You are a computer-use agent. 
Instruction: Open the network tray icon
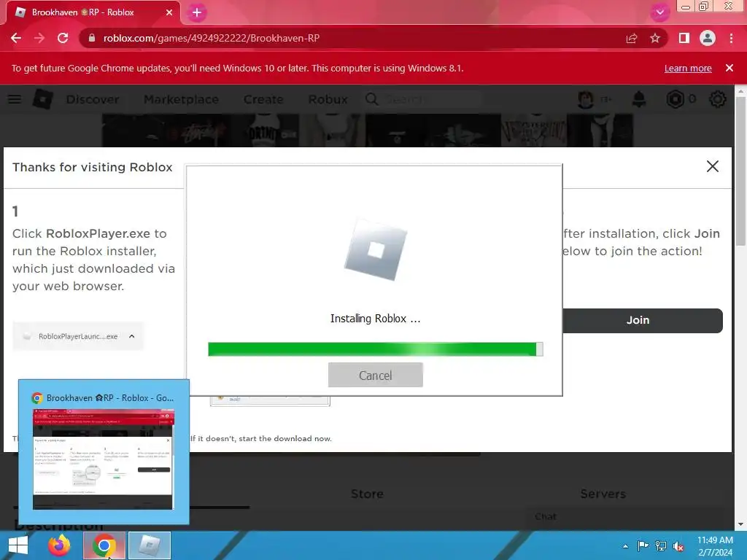coord(661,546)
